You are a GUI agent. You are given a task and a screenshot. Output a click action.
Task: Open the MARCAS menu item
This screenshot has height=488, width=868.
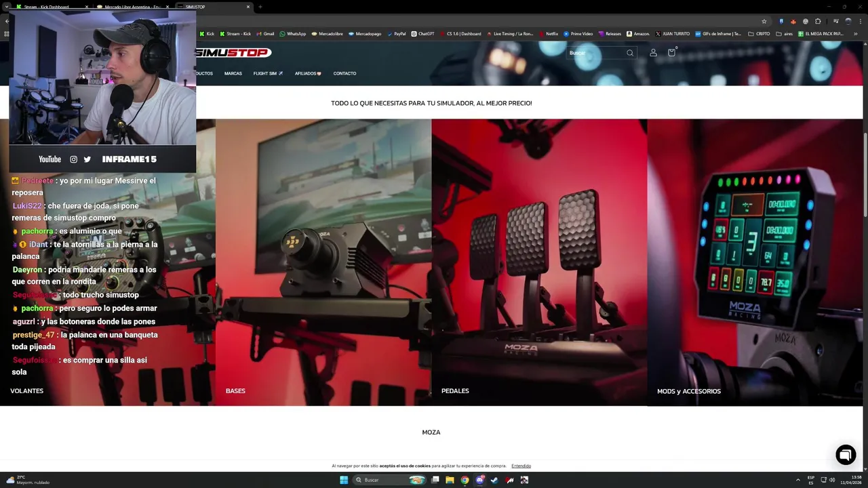pos(233,73)
